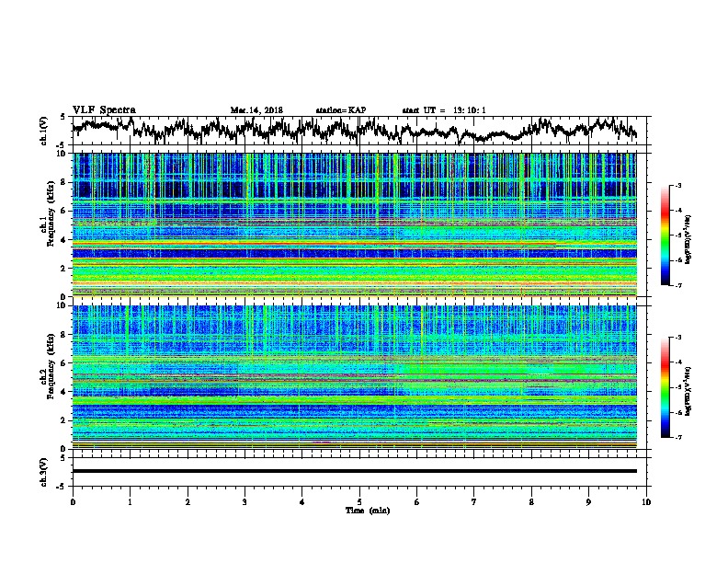This screenshot has height=563, width=728.
Task: Click the flat black ch.3 trace line
Action: pyautogui.click(x=354, y=471)
